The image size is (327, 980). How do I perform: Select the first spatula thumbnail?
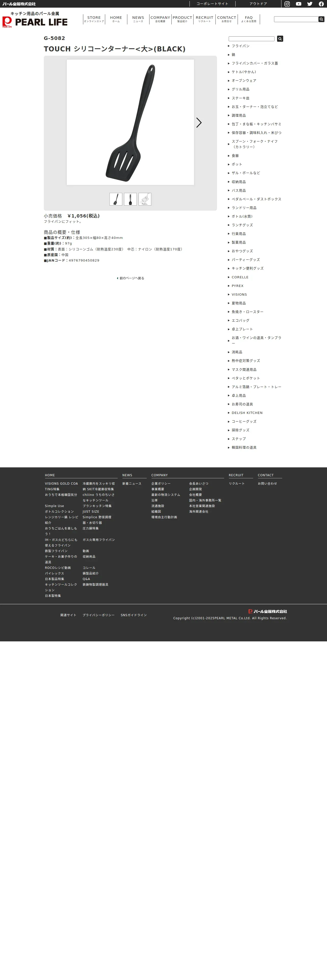coord(116,199)
